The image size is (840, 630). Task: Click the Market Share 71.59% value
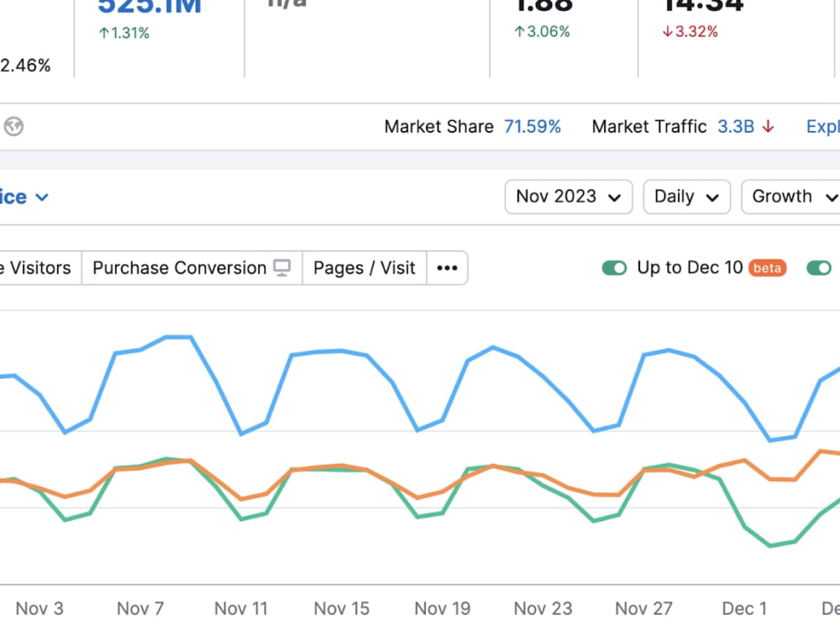click(x=533, y=127)
